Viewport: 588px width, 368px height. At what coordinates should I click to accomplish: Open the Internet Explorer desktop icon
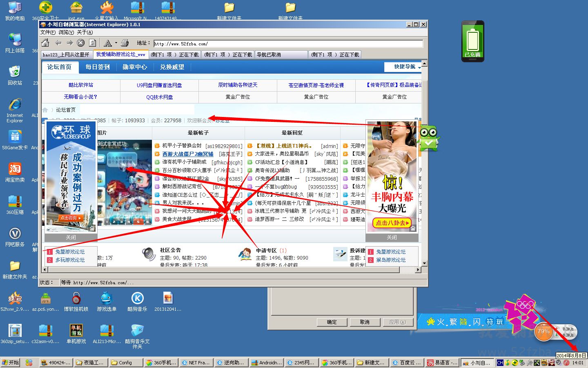click(15, 110)
